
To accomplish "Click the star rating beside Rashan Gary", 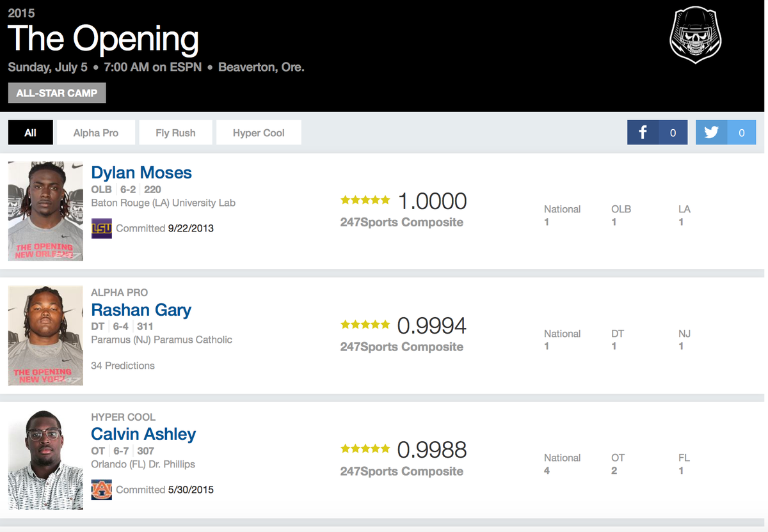I will [365, 324].
